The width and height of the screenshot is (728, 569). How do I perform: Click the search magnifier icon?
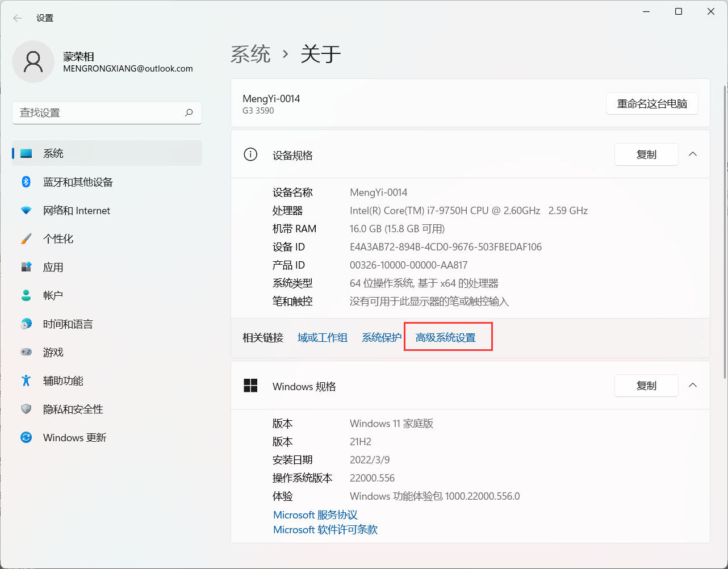[189, 112]
